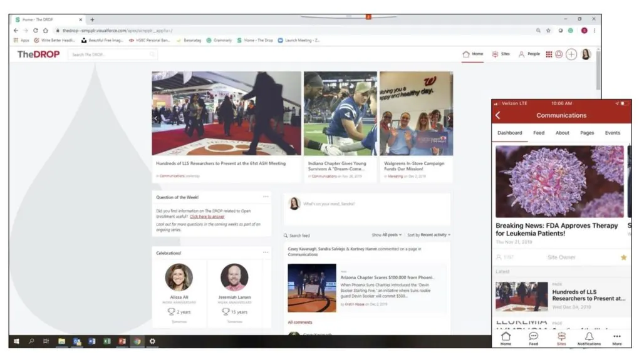
Task: Tap Feed in mobile bottom bar
Action: (x=533, y=339)
